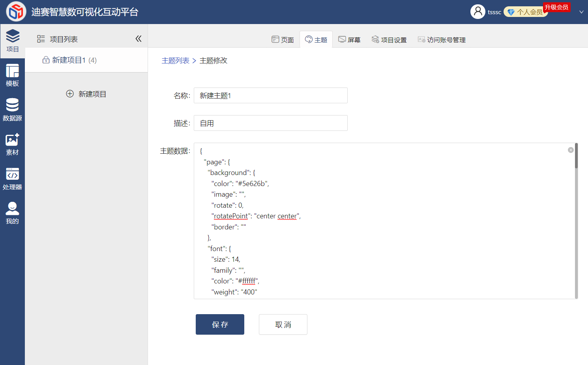Click the user avatar icon

pyautogui.click(x=478, y=11)
